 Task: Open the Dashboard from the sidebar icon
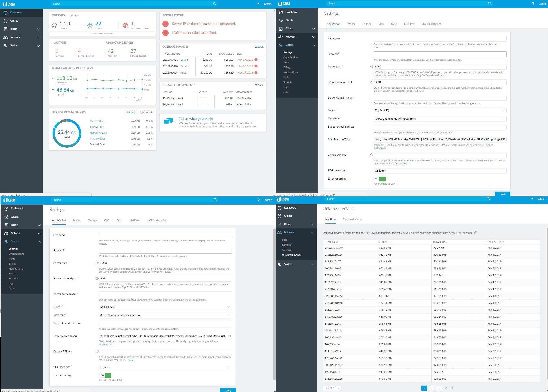6,13
